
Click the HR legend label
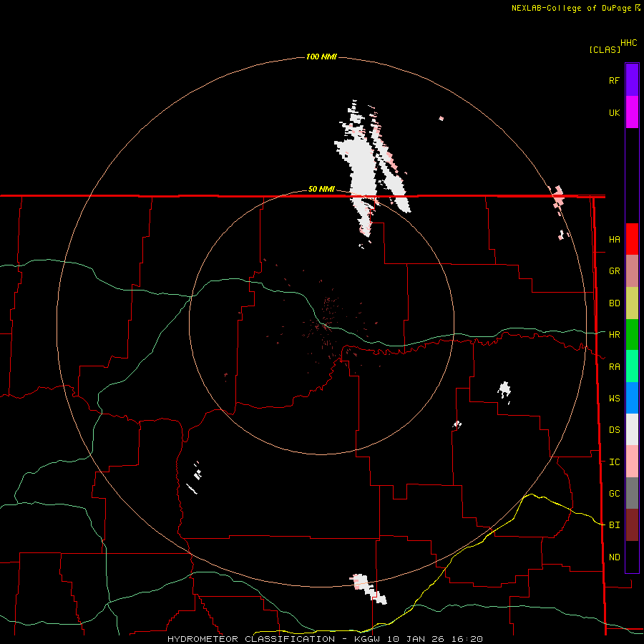614,335
